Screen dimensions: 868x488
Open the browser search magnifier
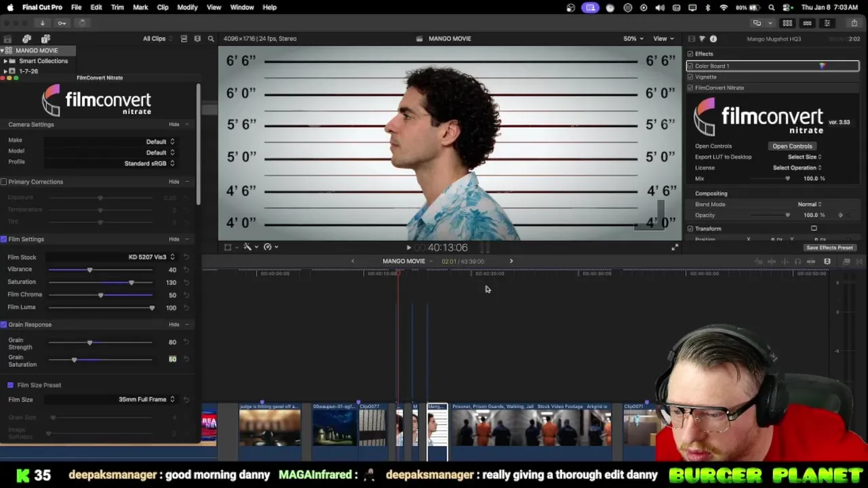(211, 39)
